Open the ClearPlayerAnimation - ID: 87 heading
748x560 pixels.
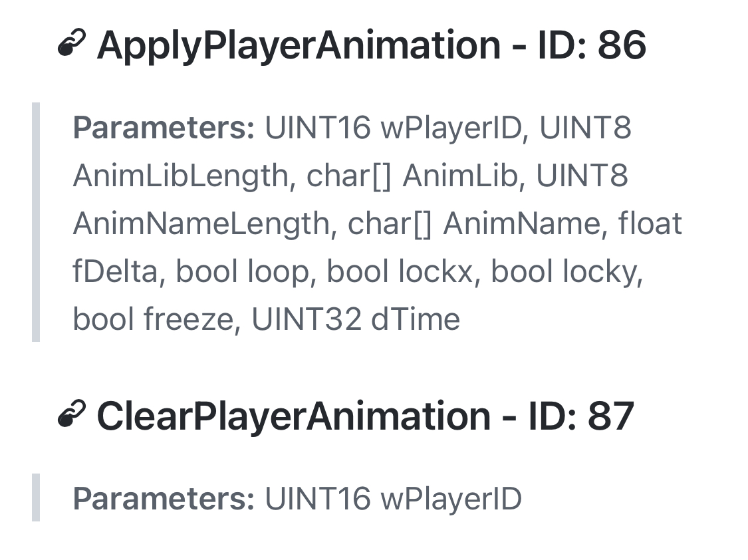pos(366,416)
